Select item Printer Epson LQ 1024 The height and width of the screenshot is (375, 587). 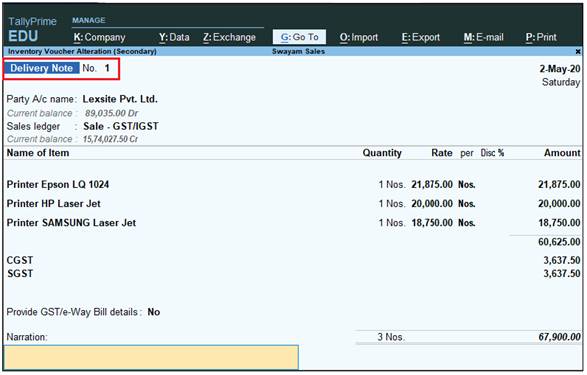(x=58, y=185)
